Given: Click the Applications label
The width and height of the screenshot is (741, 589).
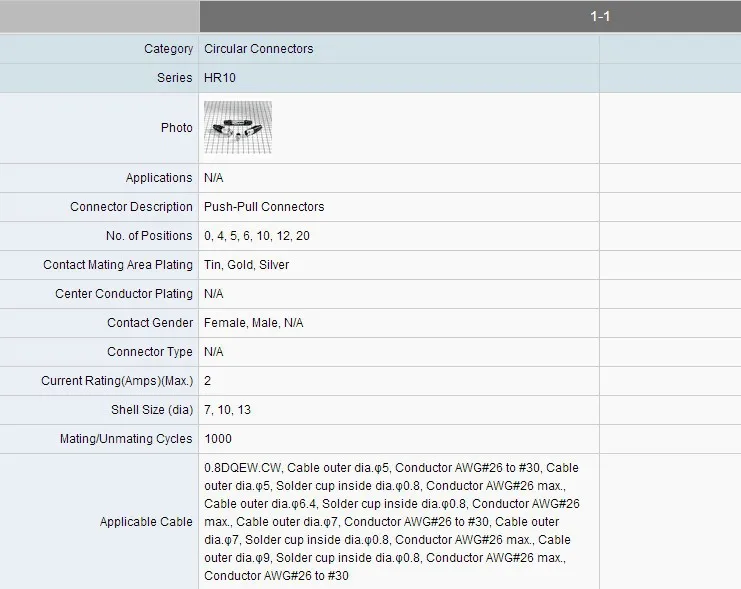Looking at the screenshot, I should pos(159,178).
